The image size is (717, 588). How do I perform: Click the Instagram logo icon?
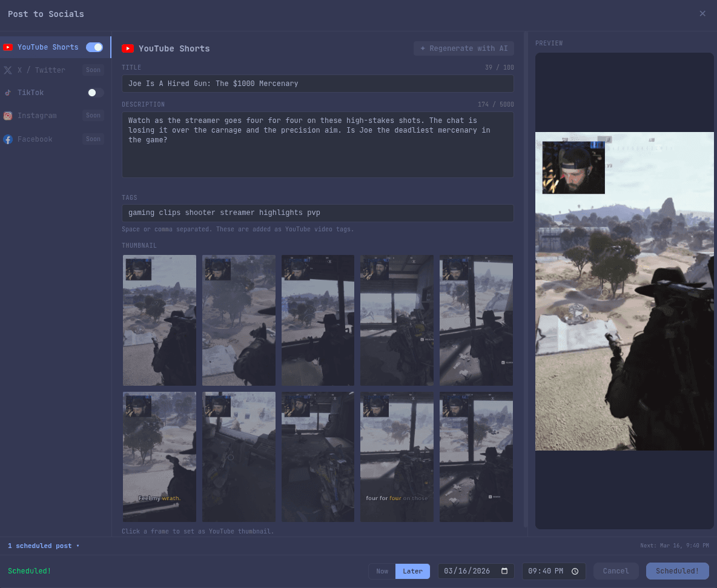(x=8, y=116)
